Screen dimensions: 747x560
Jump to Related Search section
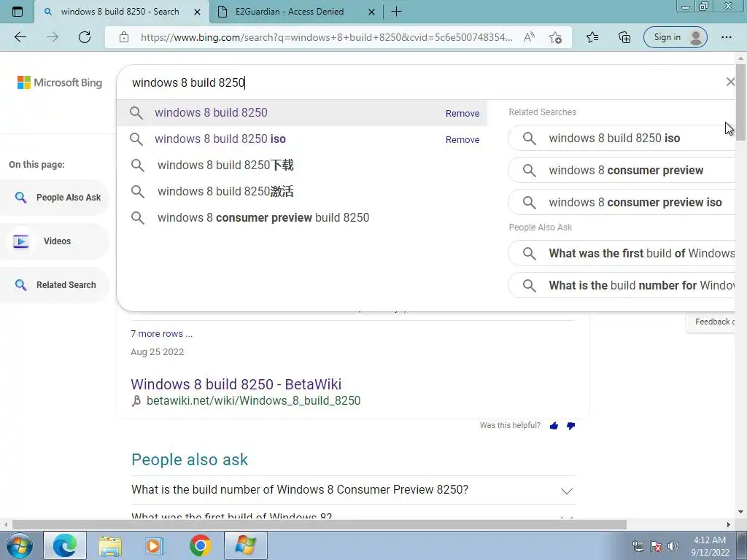[55, 285]
